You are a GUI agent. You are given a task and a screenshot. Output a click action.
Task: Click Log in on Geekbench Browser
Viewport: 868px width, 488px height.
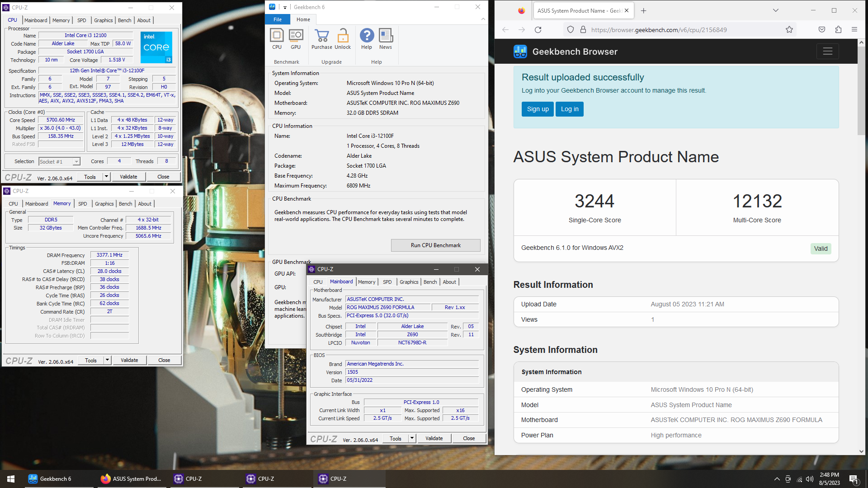(570, 109)
